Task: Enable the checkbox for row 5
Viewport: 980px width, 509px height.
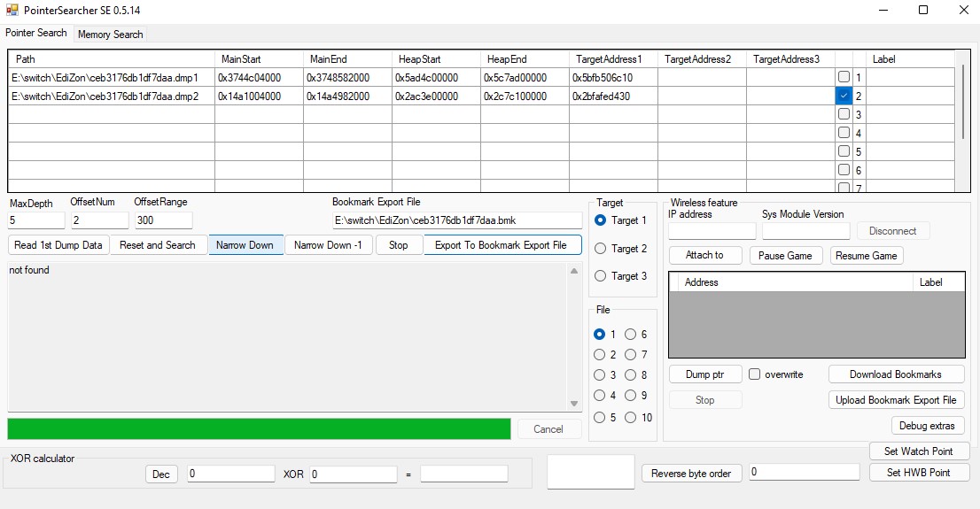Action: (x=844, y=151)
